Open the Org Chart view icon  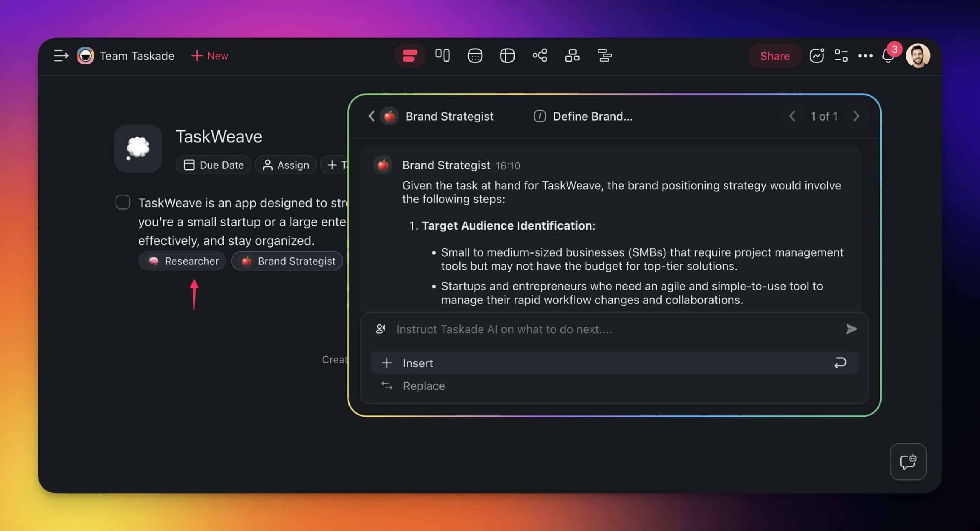pos(572,56)
